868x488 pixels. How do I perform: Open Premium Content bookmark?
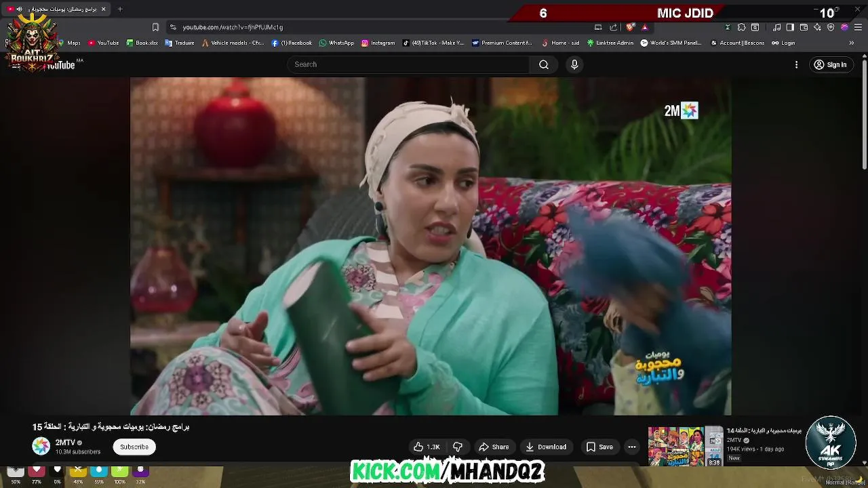502,43
